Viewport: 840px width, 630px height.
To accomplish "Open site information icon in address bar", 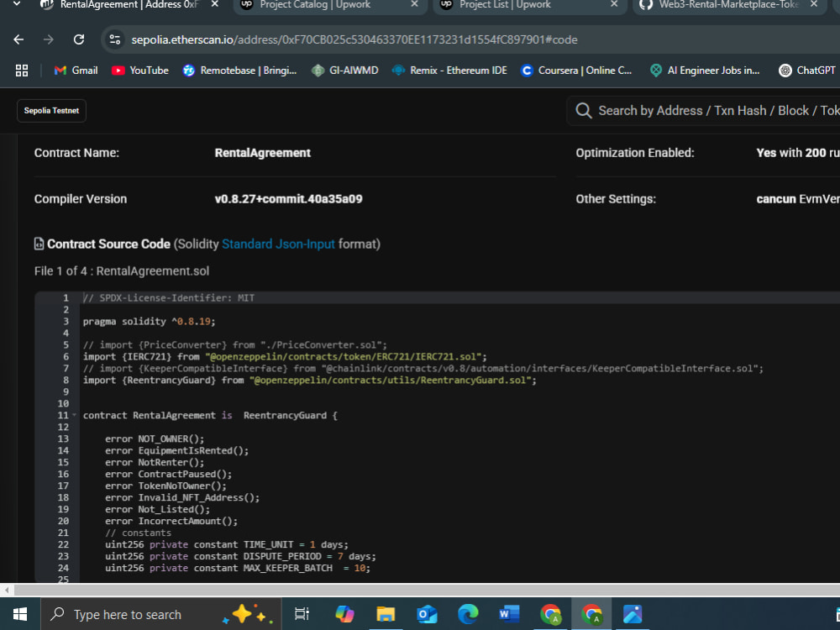I will 114,39.
